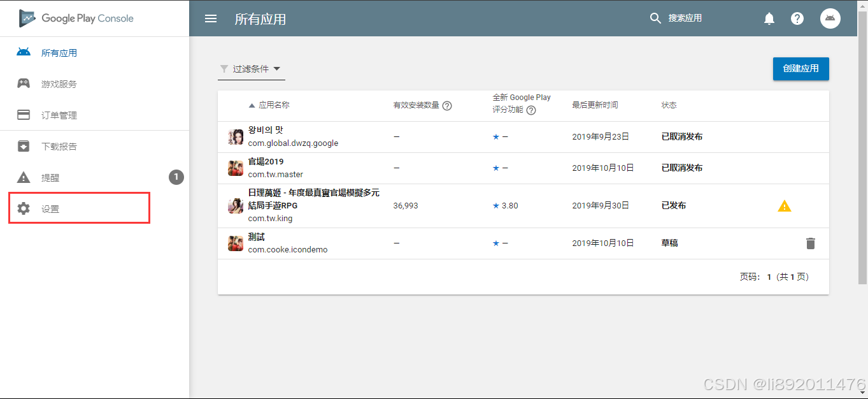Image resolution: width=868 pixels, height=399 pixels.
Task: Click the rating star in 日理萬姬 row
Action: (x=496, y=206)
